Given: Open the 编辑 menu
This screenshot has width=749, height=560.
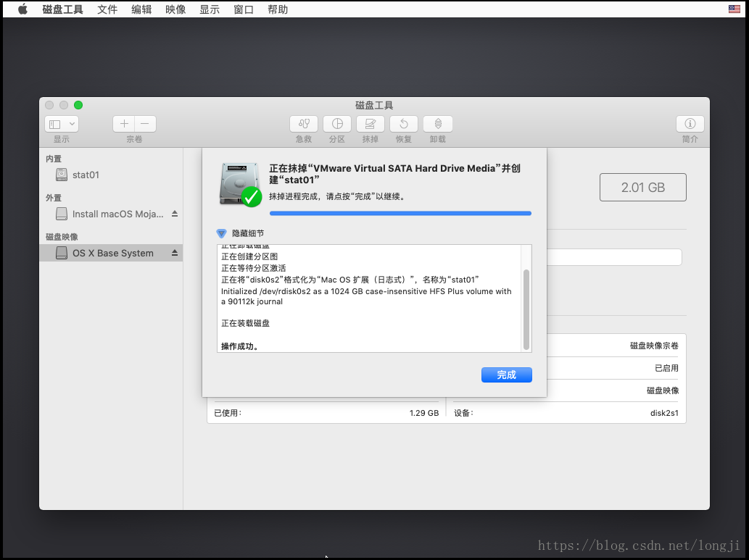Looking at the screenshot, I should click(x=141, y=9).
